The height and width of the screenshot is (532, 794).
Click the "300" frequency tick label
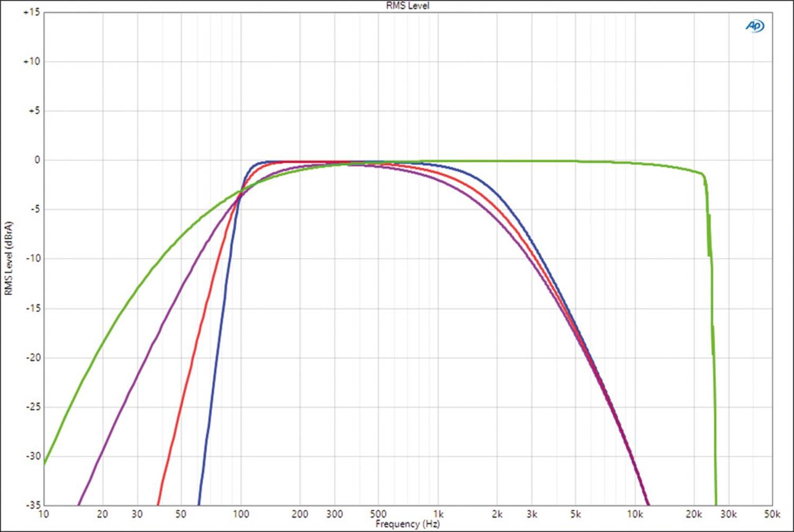pos(335,514)
